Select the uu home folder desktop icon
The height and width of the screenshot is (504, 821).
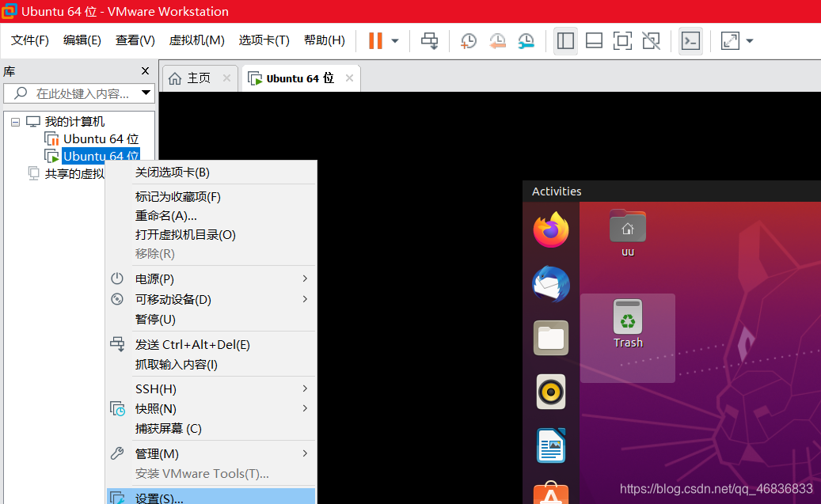point(627,233)
